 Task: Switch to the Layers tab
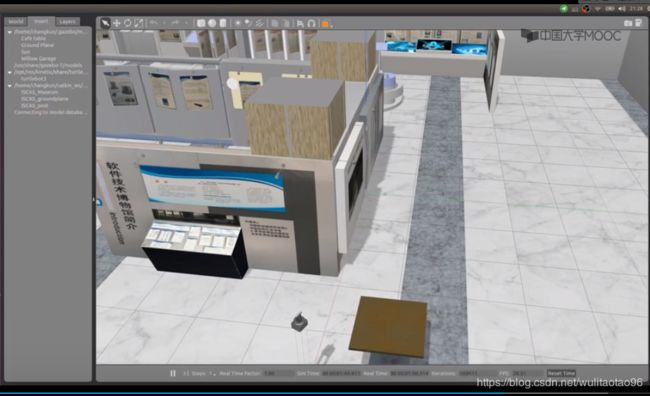click(67, 21)
